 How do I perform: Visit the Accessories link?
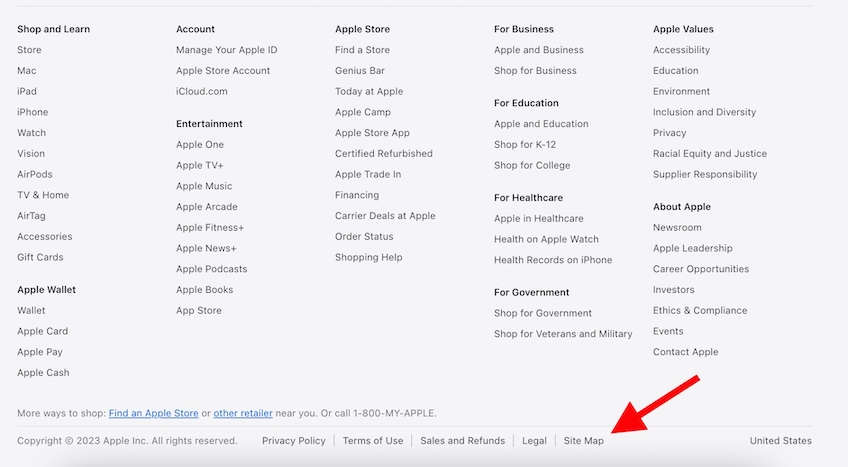(44, 237)
